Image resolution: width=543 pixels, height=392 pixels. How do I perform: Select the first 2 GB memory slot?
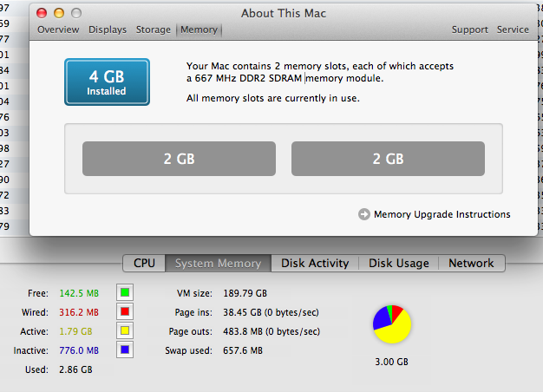179,159
